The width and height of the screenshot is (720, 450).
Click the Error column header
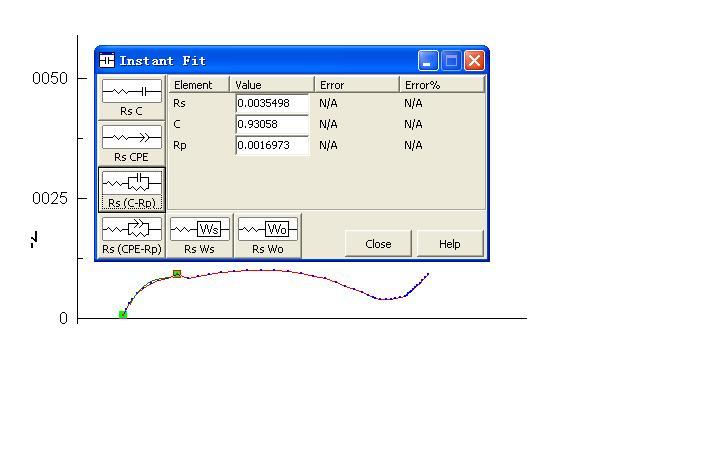pos(357,85)
